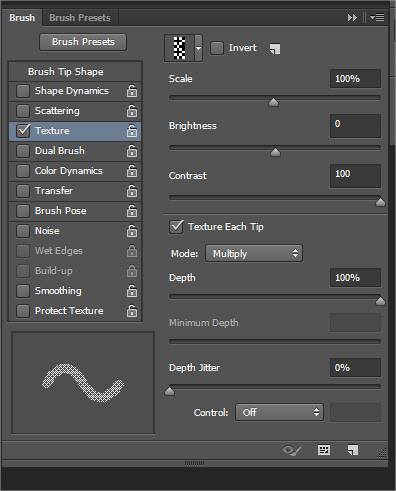This screenshot has height=491, width=396.
Task: Select the Shape Dynamics row label
Action: pyautogui.click(x=72, y=91)
